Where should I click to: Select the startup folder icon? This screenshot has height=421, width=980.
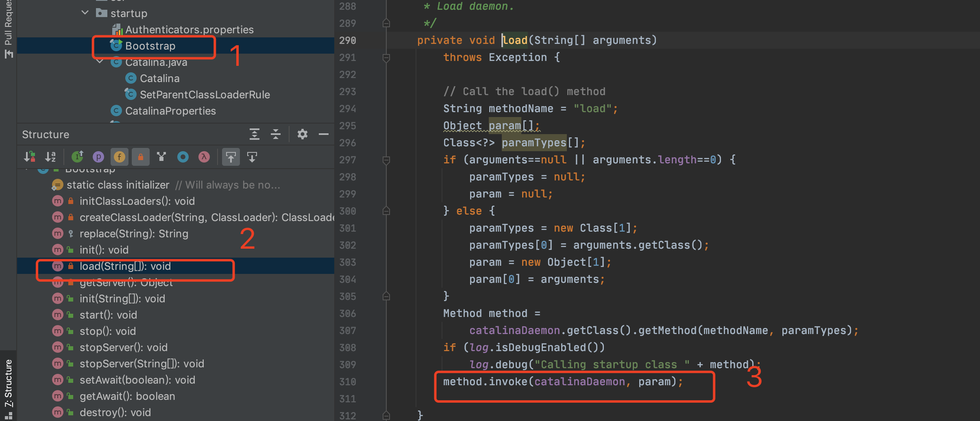pos(101,13)
